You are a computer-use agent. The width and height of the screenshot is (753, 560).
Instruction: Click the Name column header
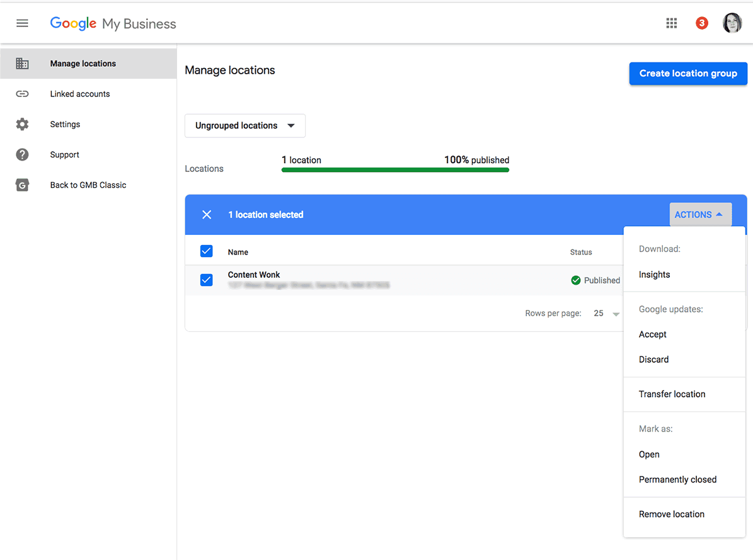238,252
